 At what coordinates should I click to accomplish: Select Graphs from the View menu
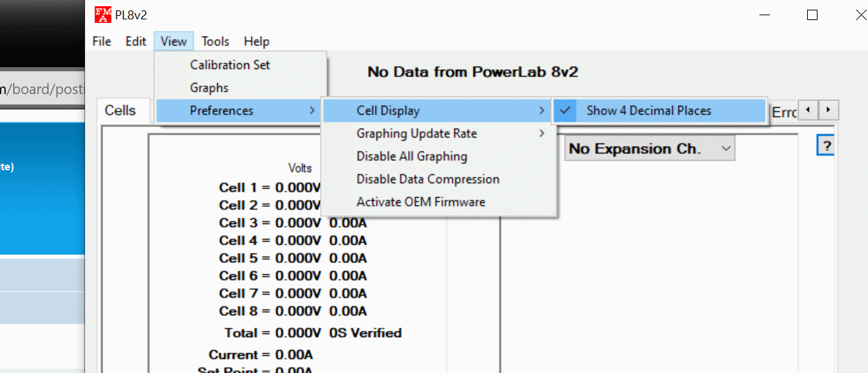(x=209, y=88)
